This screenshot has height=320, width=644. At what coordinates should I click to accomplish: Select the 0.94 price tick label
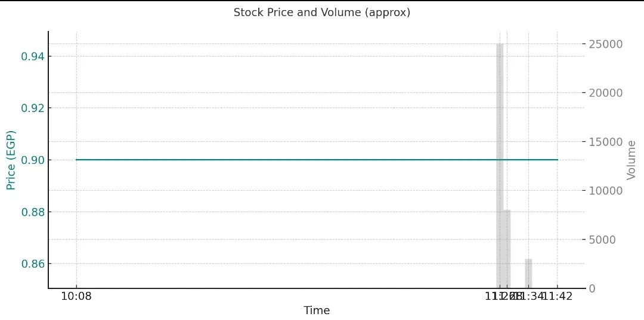(32, 57)
